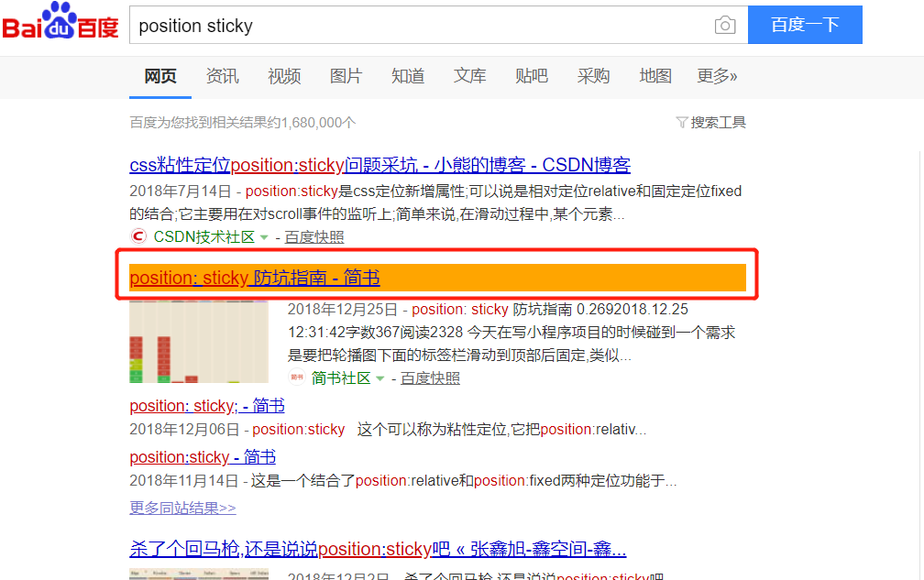
Task: Open the 更多» options
Action: click(x=718, y=77)
